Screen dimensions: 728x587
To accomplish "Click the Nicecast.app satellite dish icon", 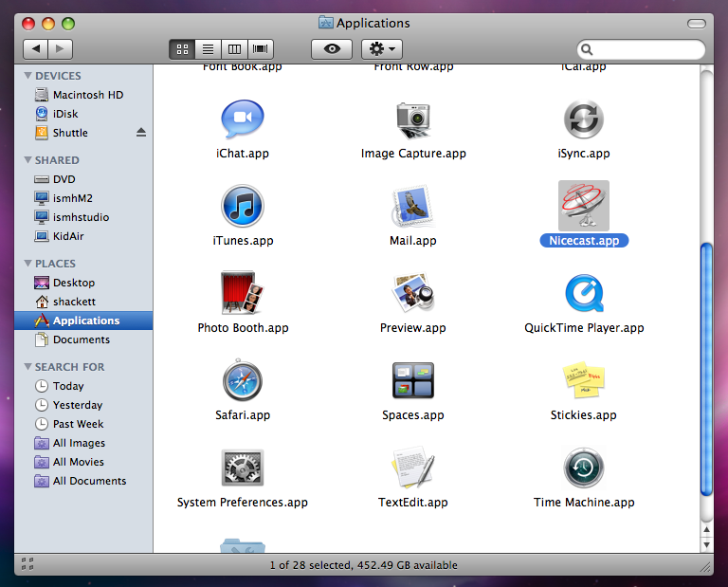I will point(584,206).
